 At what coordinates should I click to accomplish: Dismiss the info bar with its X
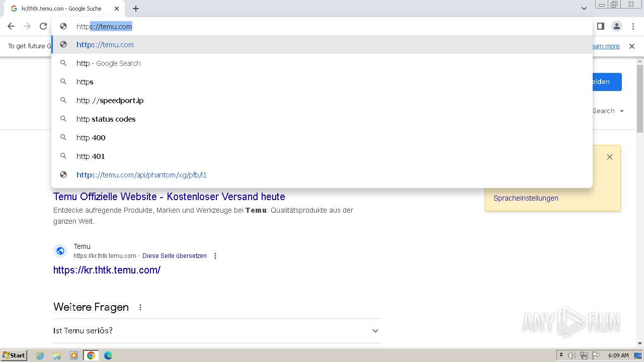tap(632, 46)
